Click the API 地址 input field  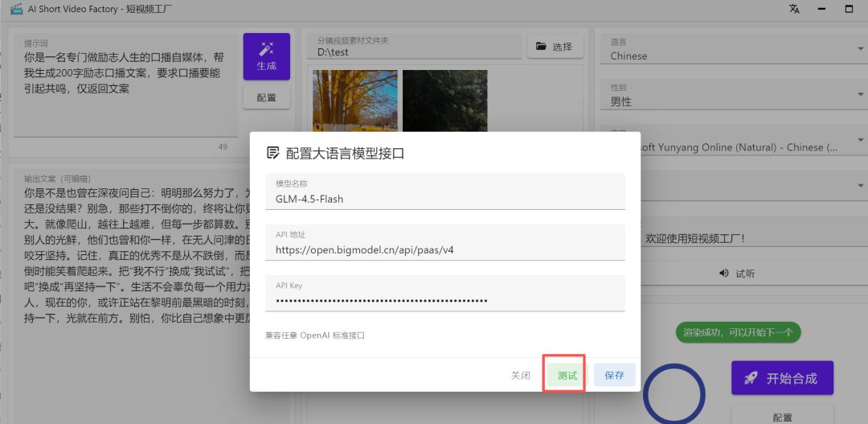pyautogui.click(x=445, y=242)
